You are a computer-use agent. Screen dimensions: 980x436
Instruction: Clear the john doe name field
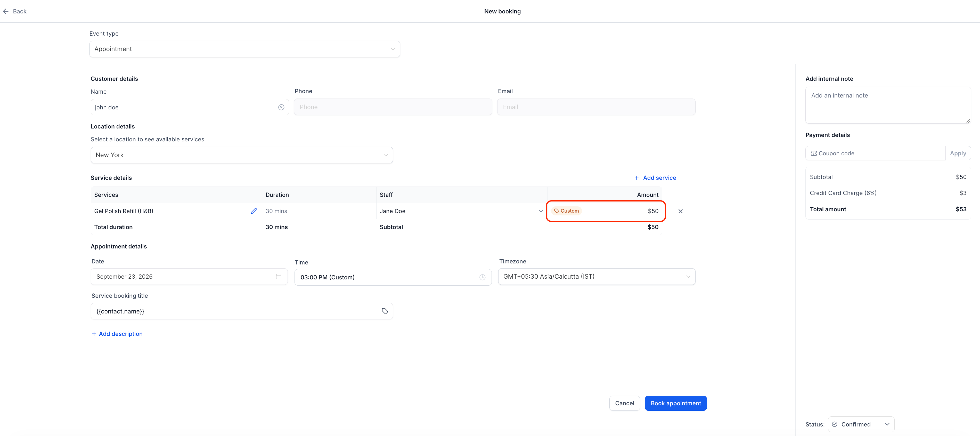click(x=281, y=107)
